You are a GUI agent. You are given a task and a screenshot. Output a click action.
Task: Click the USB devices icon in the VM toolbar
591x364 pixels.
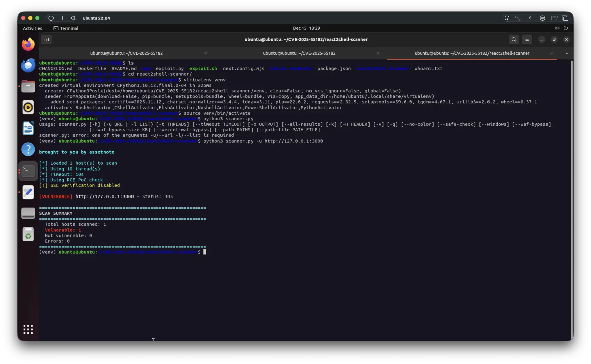coord(529,18)
